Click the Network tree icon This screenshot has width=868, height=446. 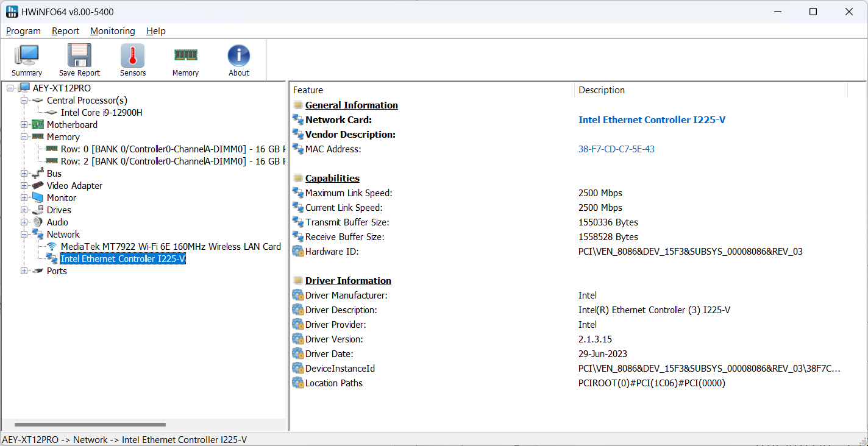(x=38, y=235)
